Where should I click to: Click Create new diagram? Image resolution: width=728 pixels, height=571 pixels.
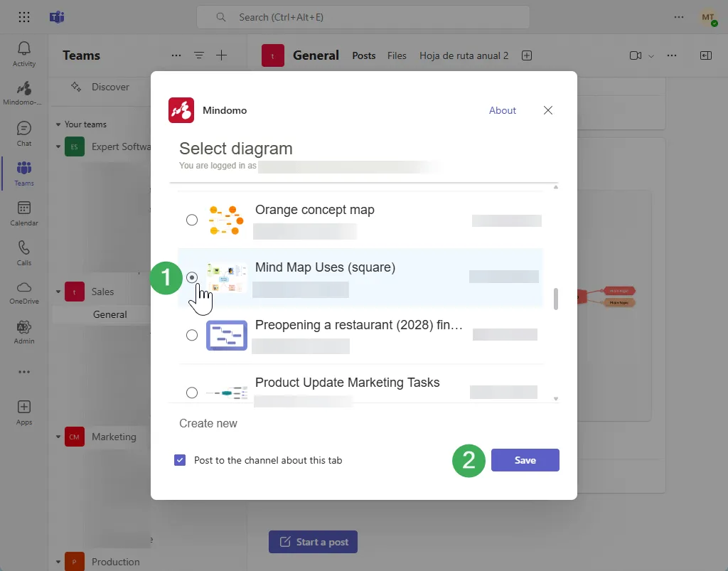coord(208,423)
